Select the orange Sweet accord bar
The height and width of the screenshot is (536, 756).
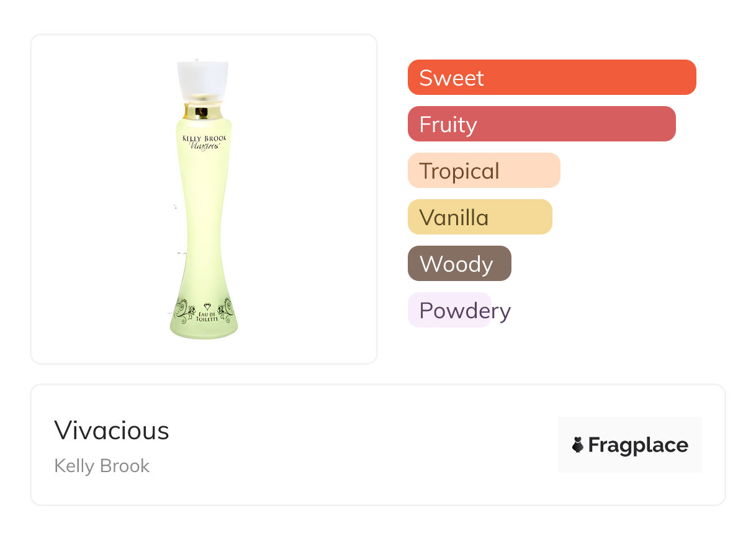point(551,78)
